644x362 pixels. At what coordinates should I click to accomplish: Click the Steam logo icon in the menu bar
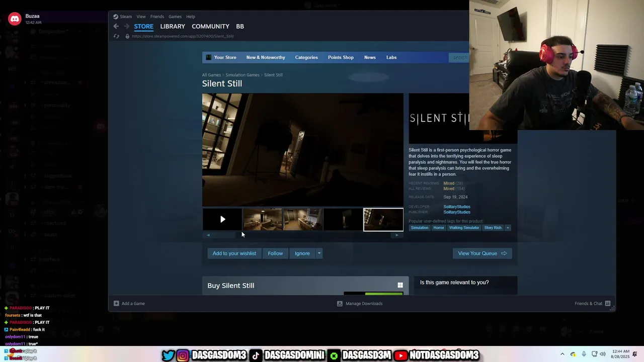pyautogui.click(x=116, y=17)
